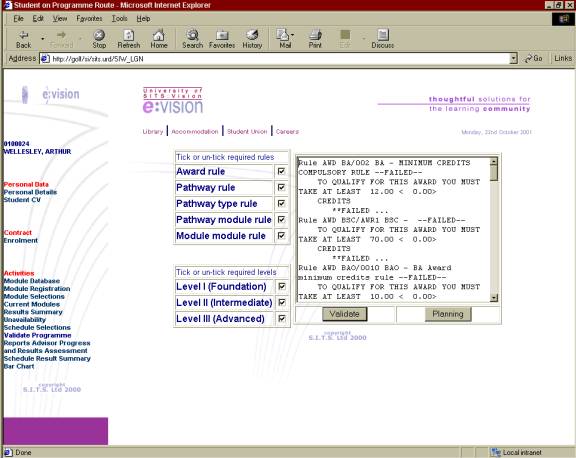This screenshot has width=576, height=458.
Task: Open Module Database sidebar link
Action: [32, 281]
